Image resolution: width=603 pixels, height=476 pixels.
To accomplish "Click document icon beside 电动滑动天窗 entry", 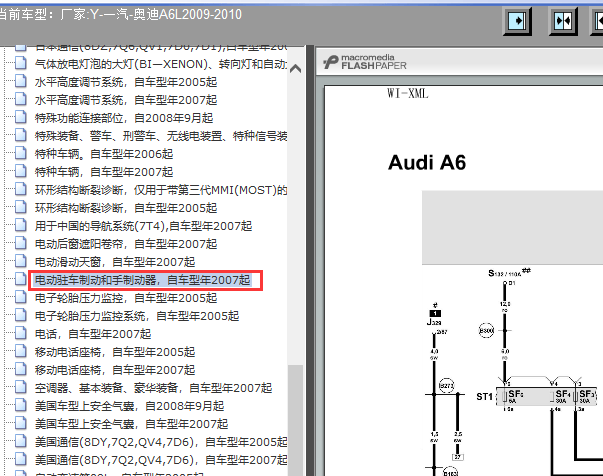I will 21,261.
